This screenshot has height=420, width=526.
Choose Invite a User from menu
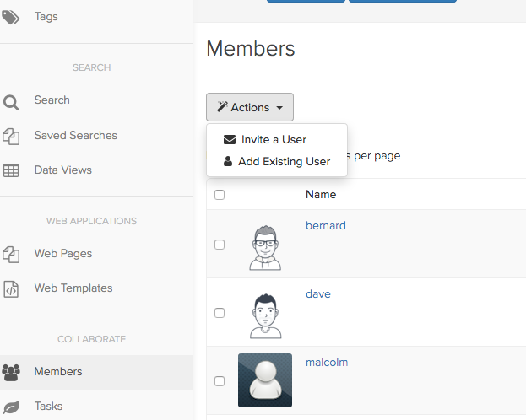[x=274, y=140]
